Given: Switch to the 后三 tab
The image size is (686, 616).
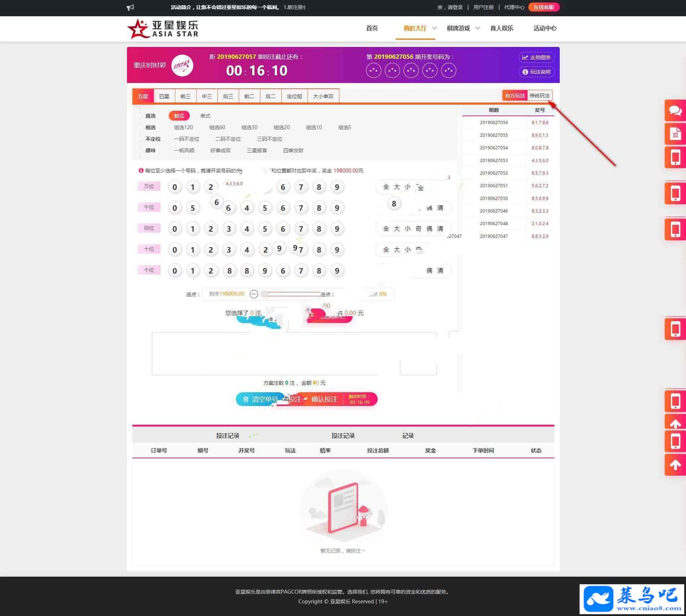Looking at the screenshot, I should pos(228,96).
